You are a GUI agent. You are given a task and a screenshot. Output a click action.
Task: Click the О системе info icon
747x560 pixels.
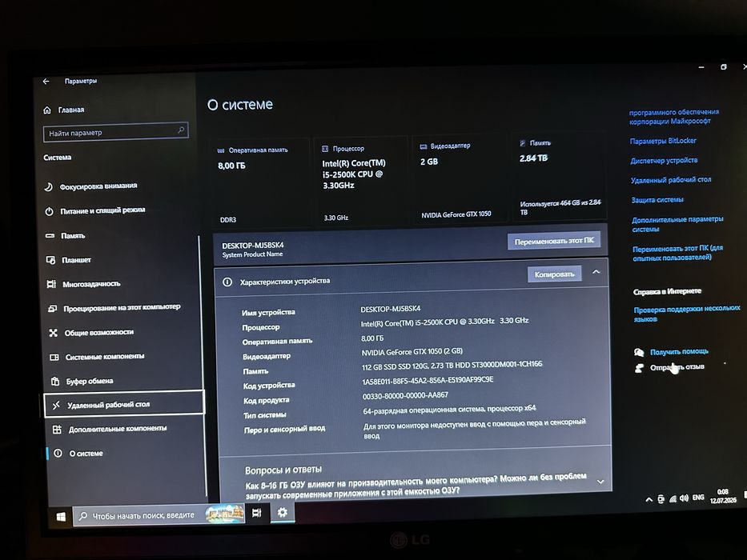58,454
